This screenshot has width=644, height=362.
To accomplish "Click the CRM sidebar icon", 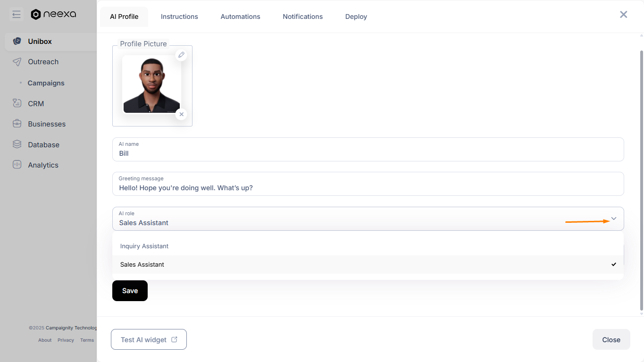I will coord(17,103).
